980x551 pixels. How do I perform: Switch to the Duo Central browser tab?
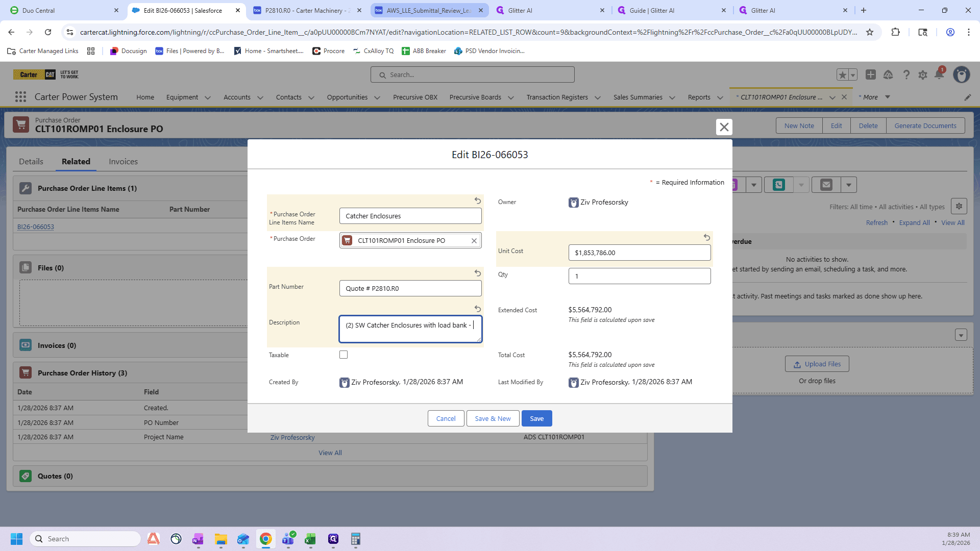tap(64, 10)
